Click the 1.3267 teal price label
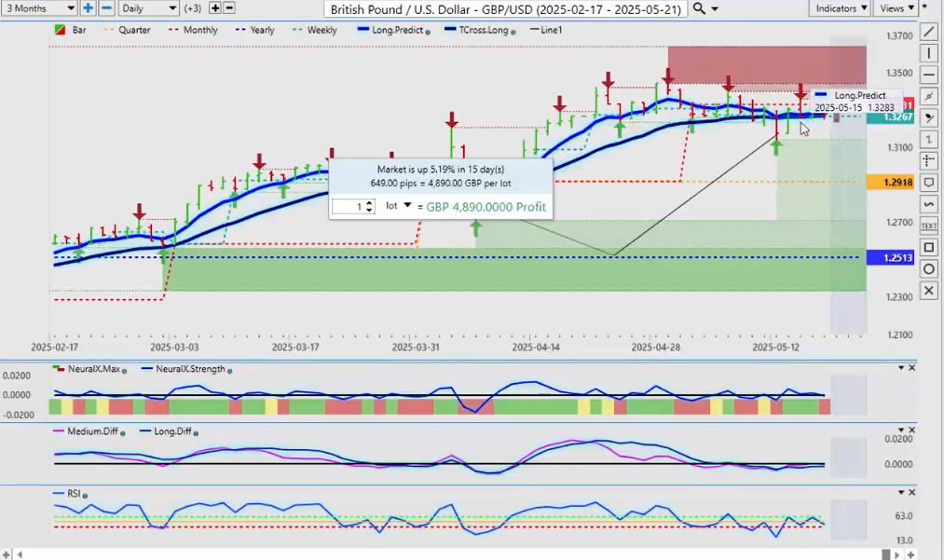This screenshot has height=560, width=944. point(890,117)
